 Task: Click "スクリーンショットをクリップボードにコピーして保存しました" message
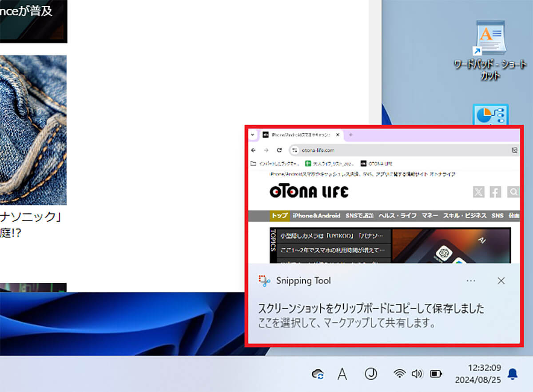point(371,308)
